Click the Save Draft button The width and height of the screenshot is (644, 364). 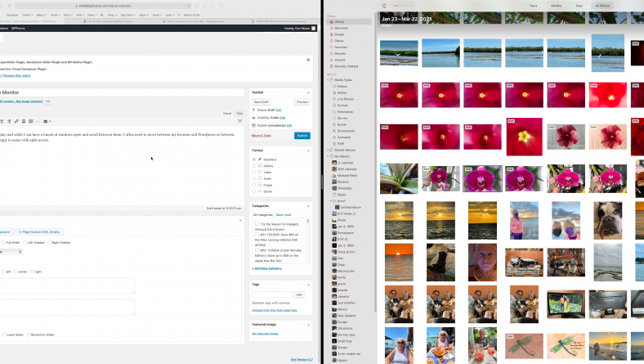262,101
